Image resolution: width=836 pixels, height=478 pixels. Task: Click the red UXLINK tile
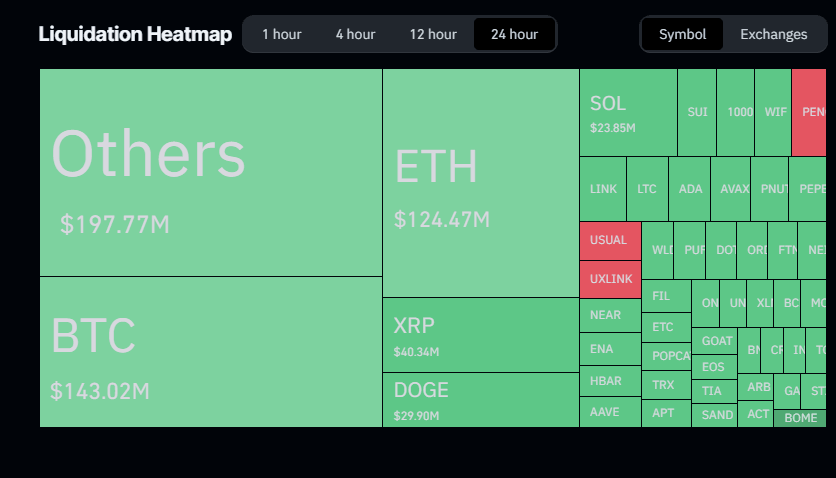coord(609,279)
